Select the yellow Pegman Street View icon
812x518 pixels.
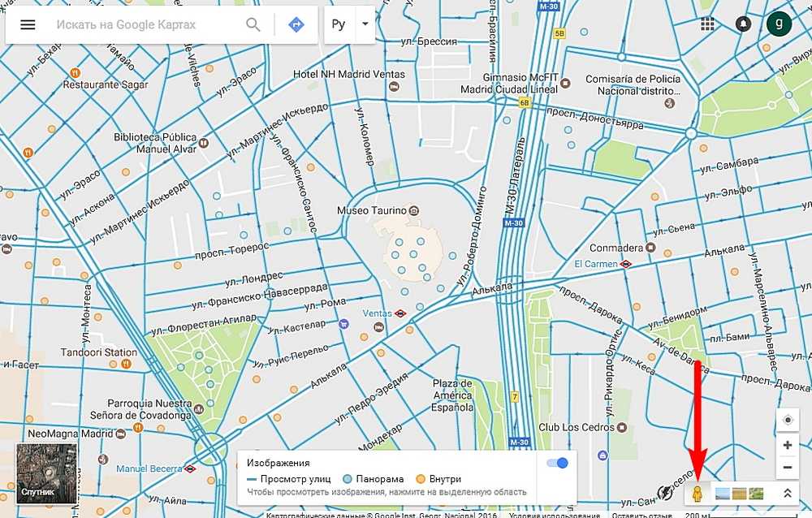(698, 493)
